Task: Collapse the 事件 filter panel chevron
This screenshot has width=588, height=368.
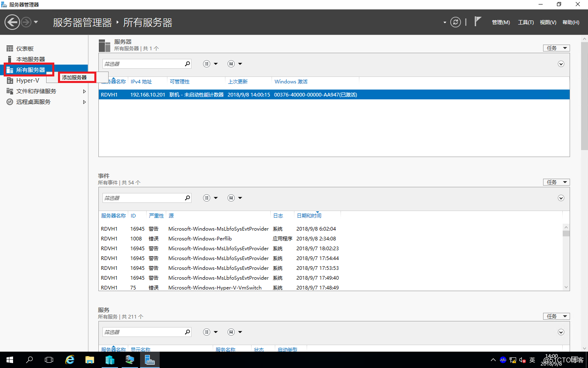Action: (561, 198)
